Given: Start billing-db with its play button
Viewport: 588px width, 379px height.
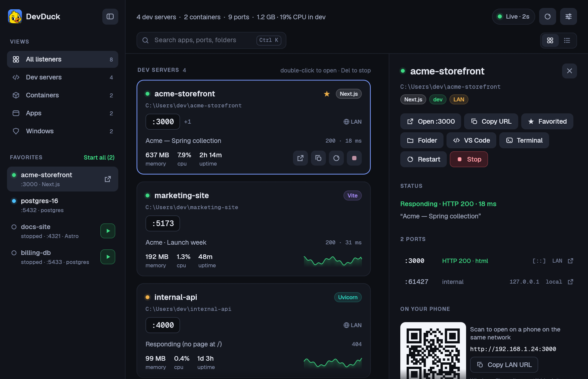Looking at the screenshot, I should (108, 257).
